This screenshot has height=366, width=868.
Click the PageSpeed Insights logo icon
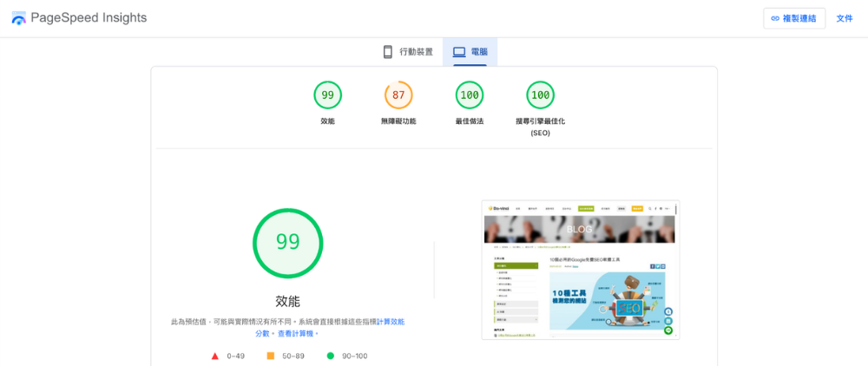coord(19,18)
